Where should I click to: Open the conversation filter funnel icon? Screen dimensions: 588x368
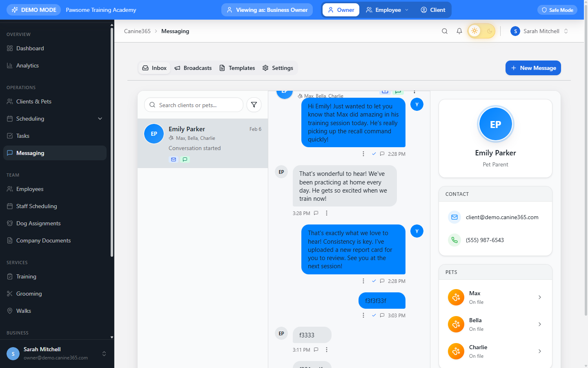coord(254,105)
